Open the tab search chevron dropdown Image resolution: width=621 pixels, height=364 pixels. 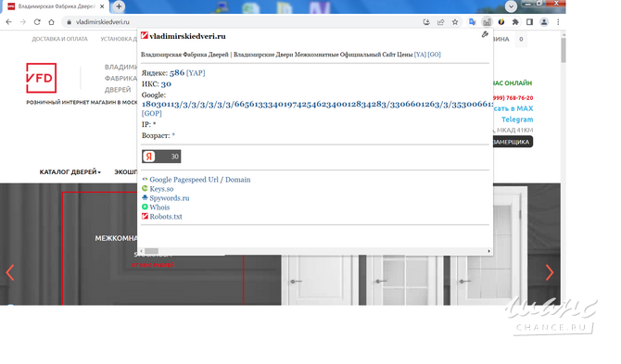(x=511, y=6)
